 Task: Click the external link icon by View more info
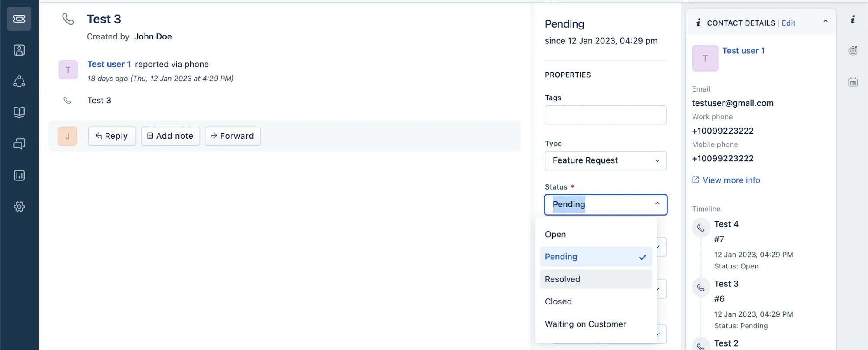(696, 180)
